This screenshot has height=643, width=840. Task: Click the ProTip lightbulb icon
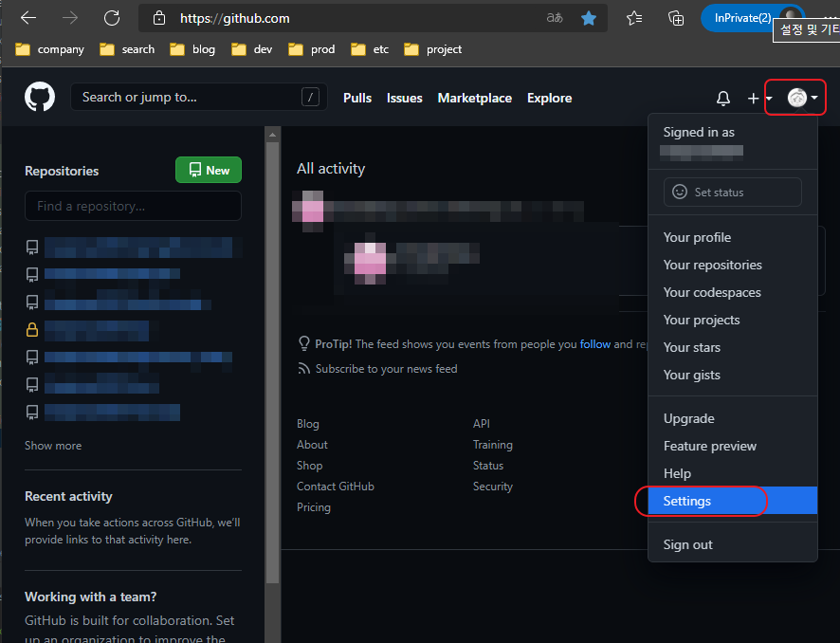[x=303, y=343]
